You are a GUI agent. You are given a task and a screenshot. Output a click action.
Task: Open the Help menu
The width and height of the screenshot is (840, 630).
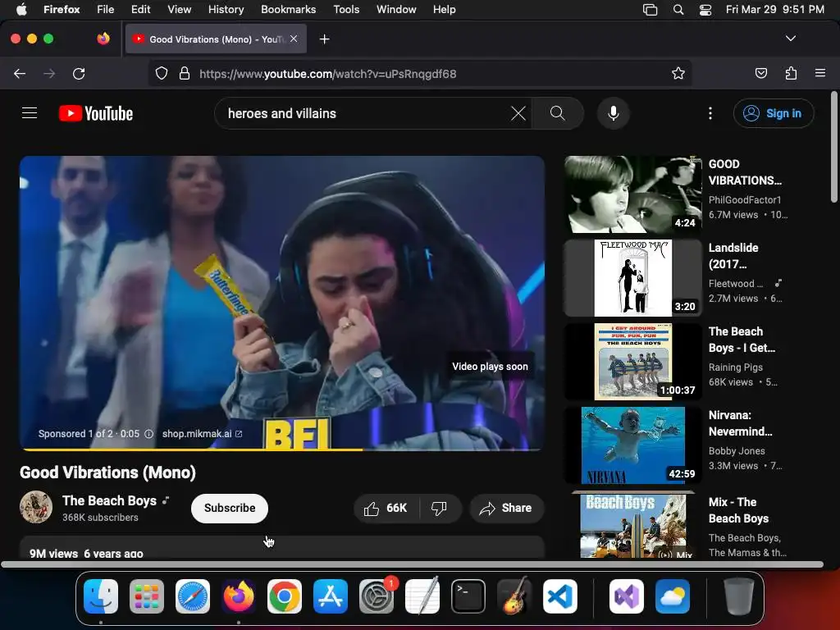click(x=444, y=9)
